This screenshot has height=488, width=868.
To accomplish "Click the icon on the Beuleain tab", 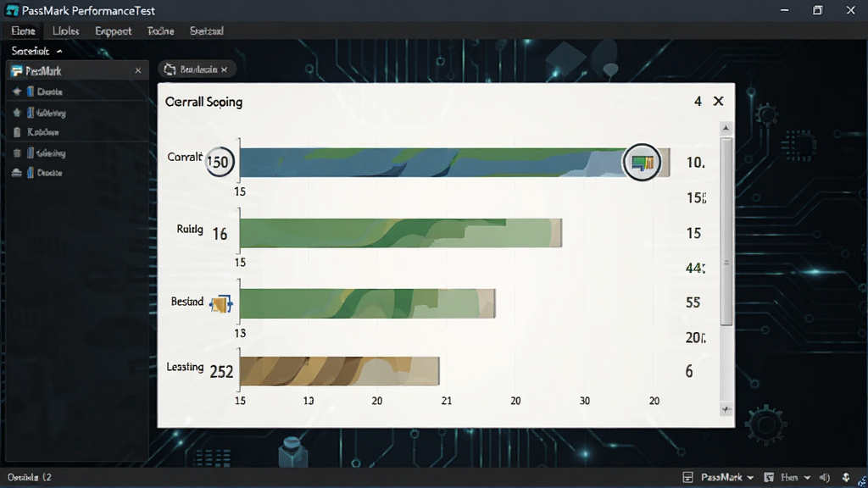I will click(170, 69).
